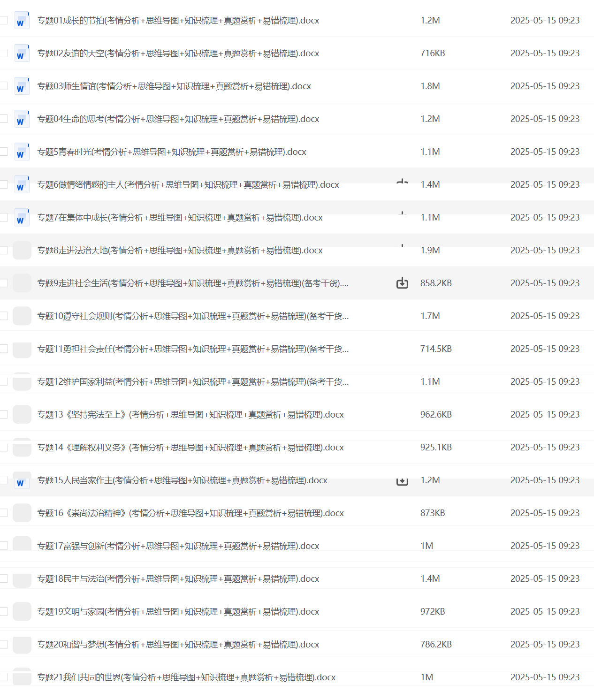Screen dimensions: 594x700
Task: Open the document 专题8走进法治天地
Action: click(180, 251)
